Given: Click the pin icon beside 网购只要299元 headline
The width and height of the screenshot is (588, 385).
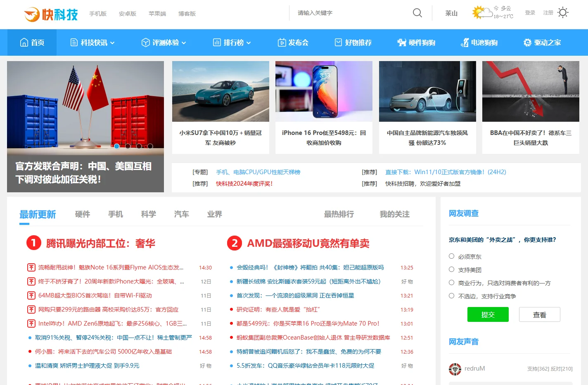Looking at the screenshot, I should coord(31,309).
